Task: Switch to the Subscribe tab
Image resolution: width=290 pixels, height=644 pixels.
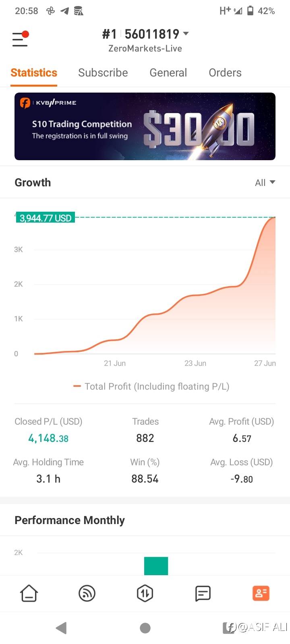Action: [103, 73]
